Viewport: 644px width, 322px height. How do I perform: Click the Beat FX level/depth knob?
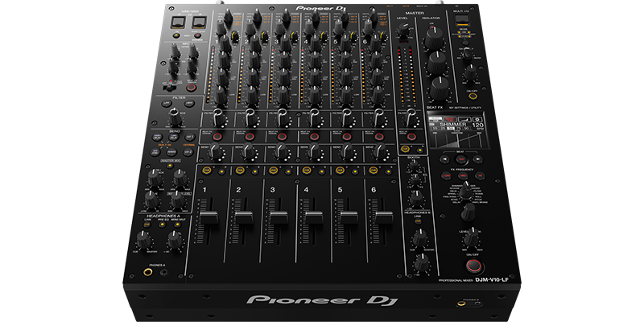pyautogui.click(x=472, y=237)
